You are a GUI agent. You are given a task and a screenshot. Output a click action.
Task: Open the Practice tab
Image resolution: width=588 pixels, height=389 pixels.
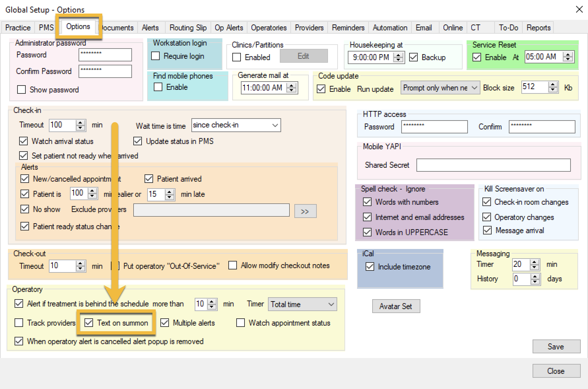click(x=18, y=28)
